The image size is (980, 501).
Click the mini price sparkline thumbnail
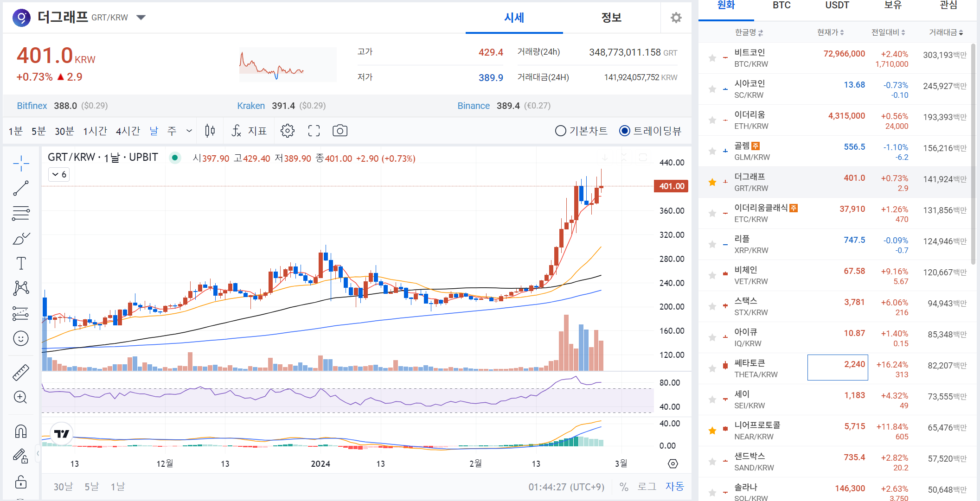point(288,65)
